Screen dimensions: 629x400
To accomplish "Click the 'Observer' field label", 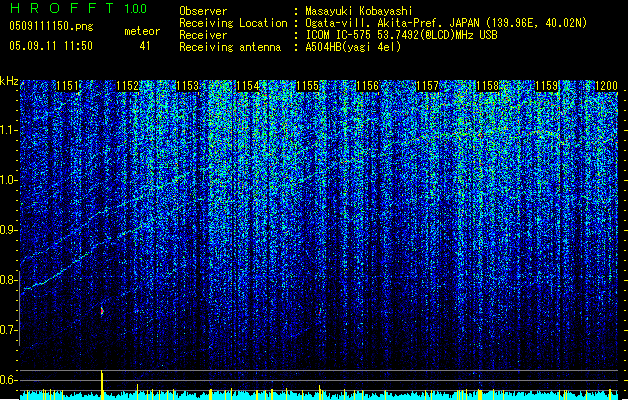I will [203, 11].
